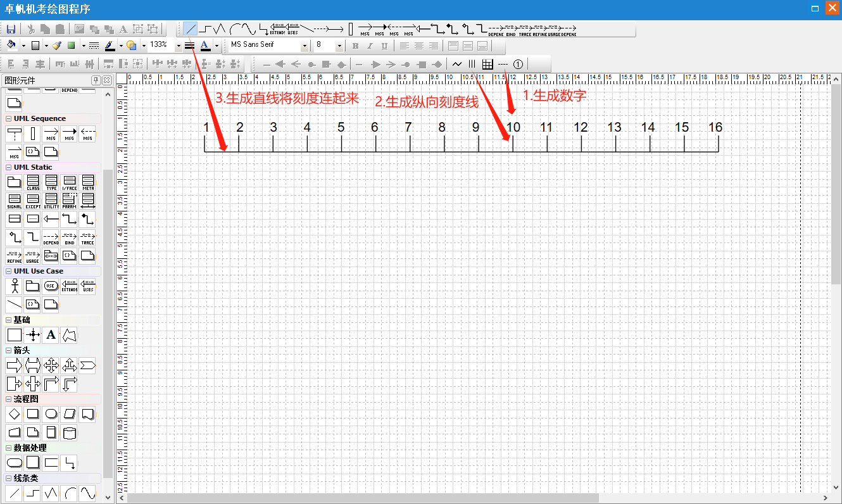Screen dimensions: 842x504
Task: Select the straight line drawing tool
Action: [191, 29]
